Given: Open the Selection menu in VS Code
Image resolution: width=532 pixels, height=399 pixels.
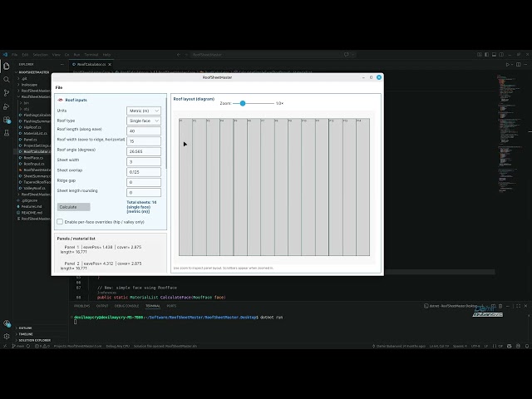Looking at the screenshot, I should (40, 55).
